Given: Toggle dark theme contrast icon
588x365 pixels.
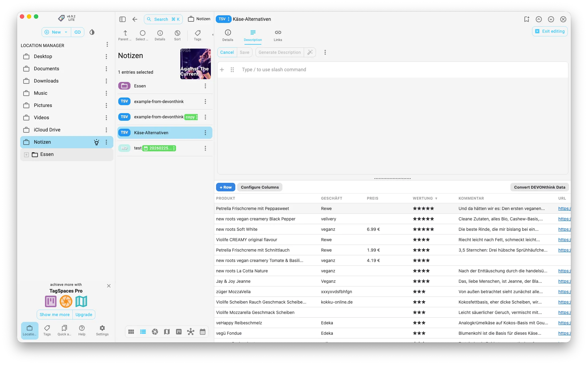Looking at the screenshot, I should point(92,32).
